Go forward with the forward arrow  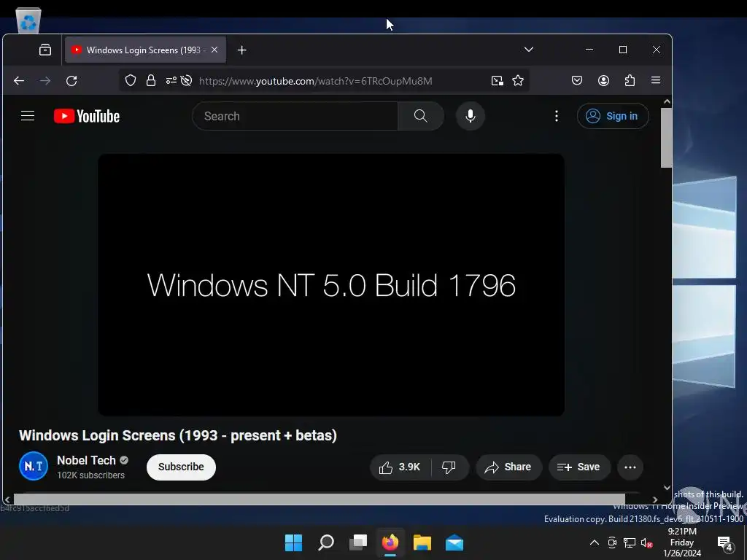[x=45, y=80]
